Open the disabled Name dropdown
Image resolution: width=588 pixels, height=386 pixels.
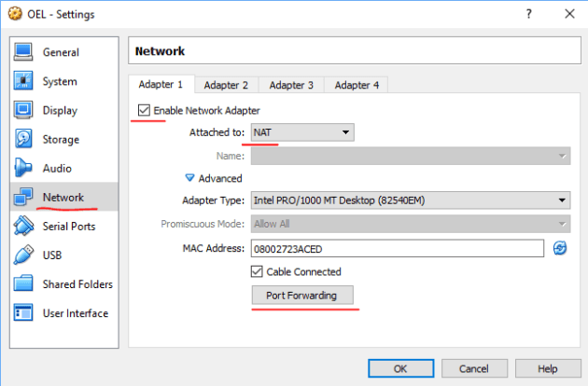click(x=411, y=156)
